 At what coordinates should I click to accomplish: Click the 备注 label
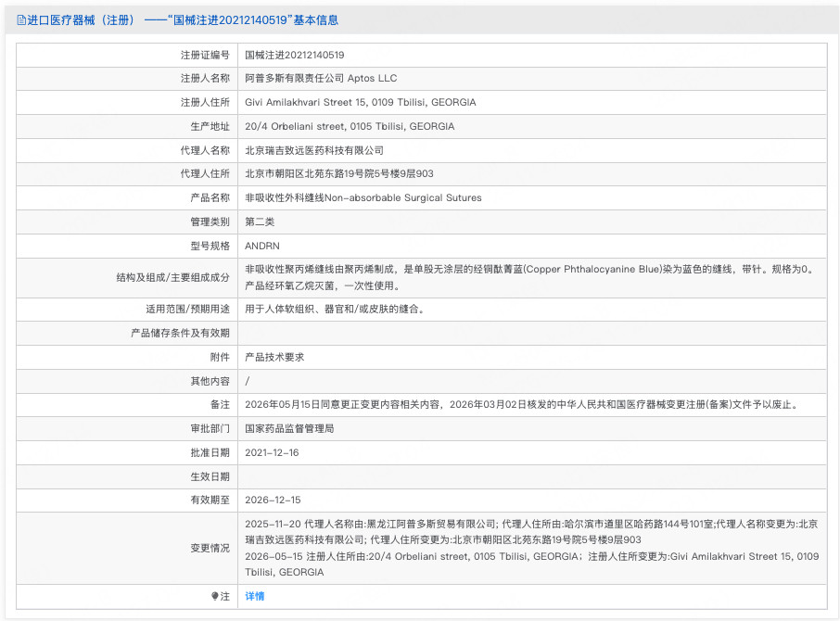click(220, 405)
